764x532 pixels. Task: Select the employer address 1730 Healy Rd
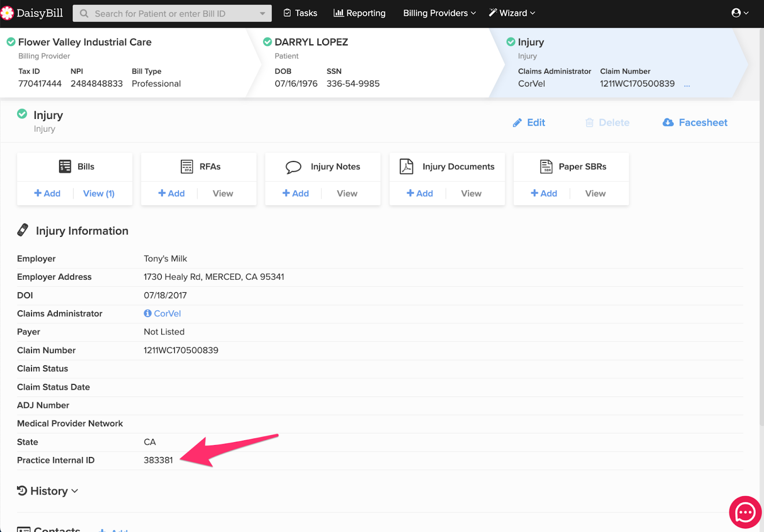click(x=214, y=277)
